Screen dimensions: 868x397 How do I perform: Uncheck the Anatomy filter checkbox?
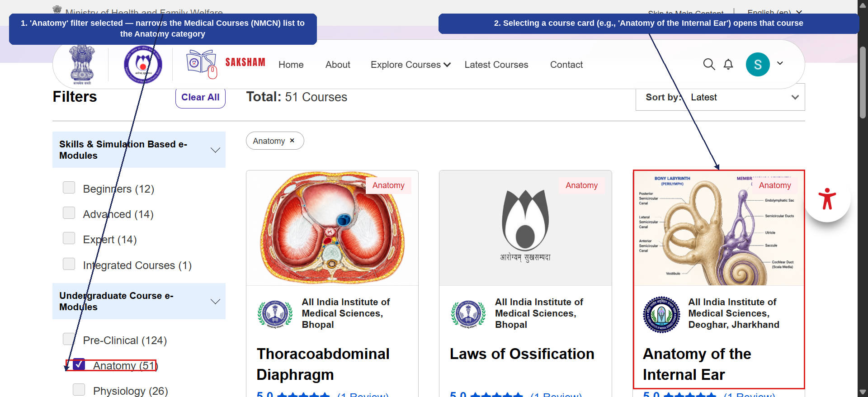[79, 364]
